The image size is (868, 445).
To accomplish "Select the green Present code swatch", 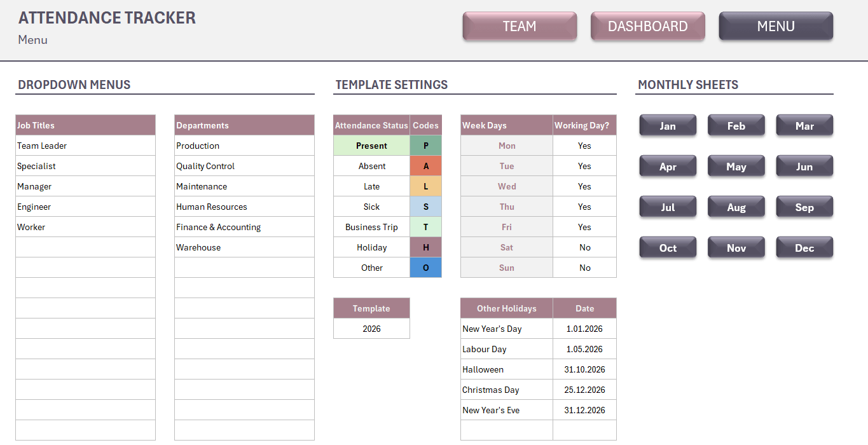I will 425,146.
